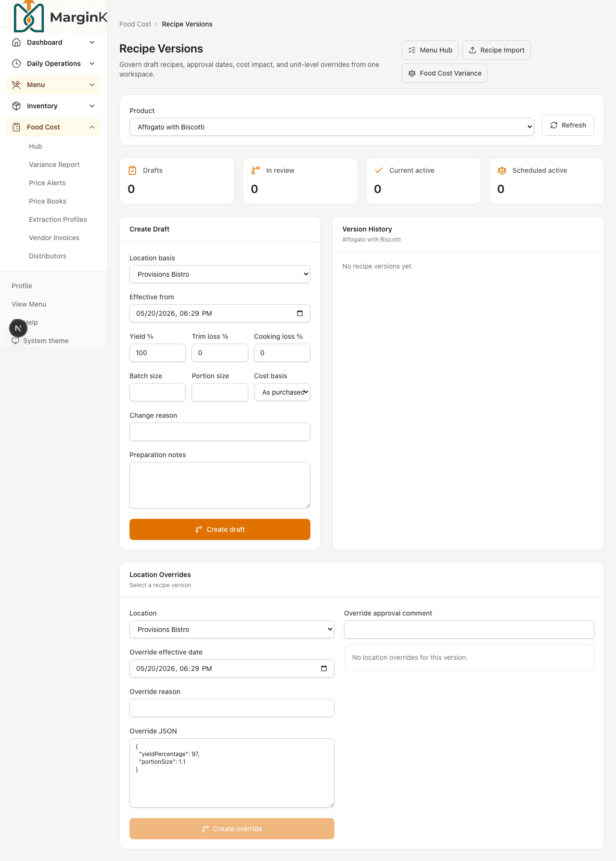Click the Override reason input field
Image resolution: width=616 pixels, height=861 pixels.
click(232, 708)
